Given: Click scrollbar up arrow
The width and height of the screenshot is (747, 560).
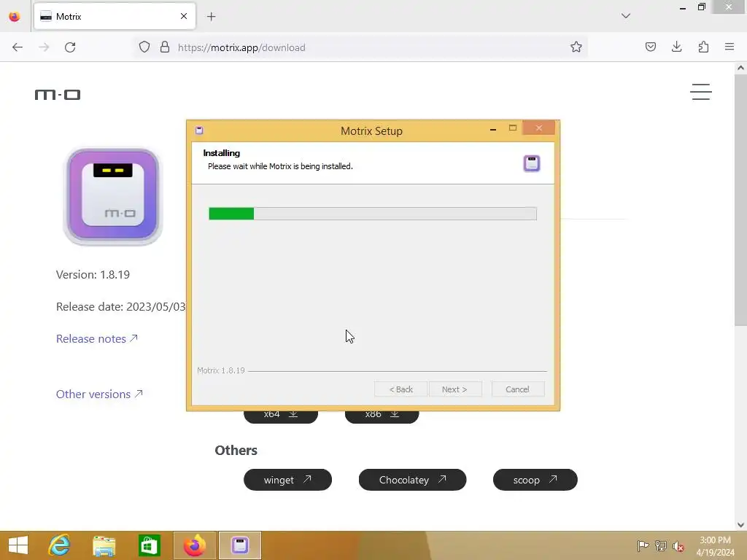Looking at the screenshot, I should [x=740, y=68].
